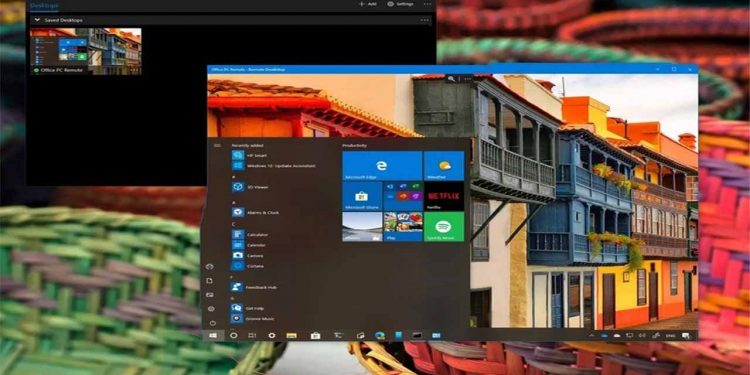Launch the Netflix tile

click(444, 196)
